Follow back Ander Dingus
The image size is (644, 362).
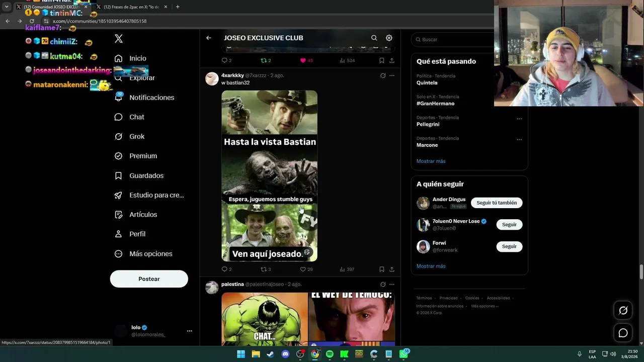tap(497, 203)
